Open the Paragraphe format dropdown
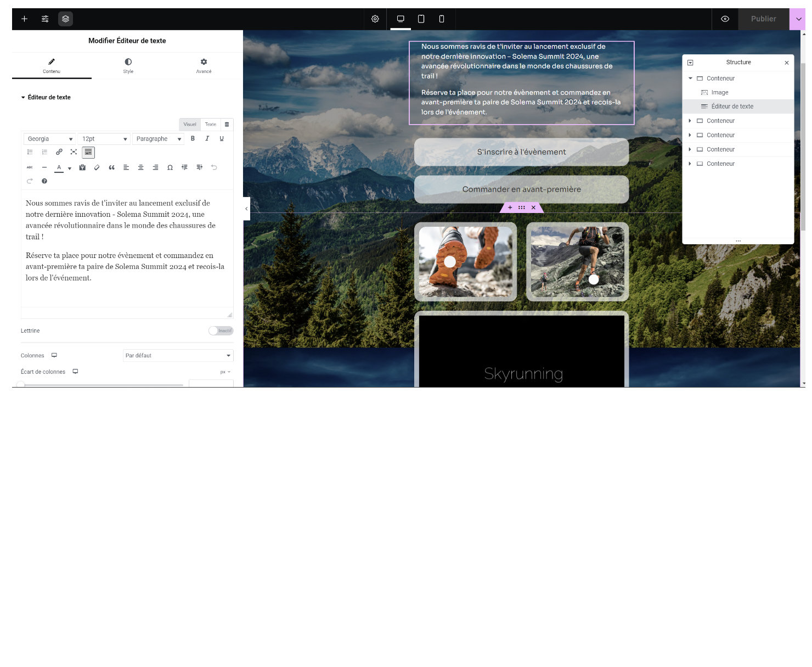Image resolution: width=812 pixels, height=667 pixels. pos(158,139)
